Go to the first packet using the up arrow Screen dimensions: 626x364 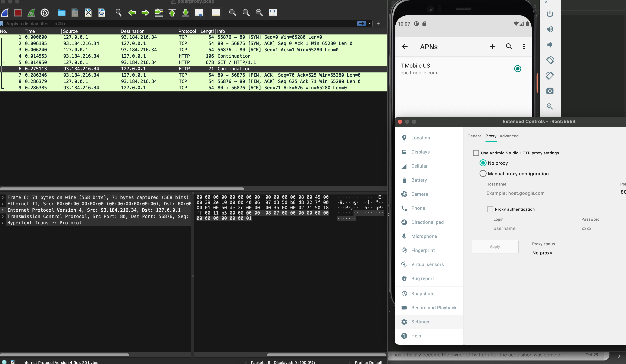[x=172, y=13]
